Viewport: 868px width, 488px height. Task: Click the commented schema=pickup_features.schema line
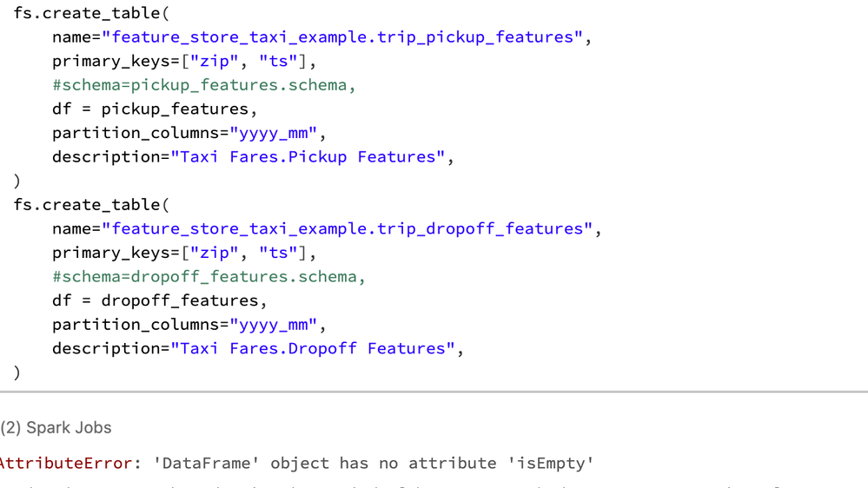pyautogui.click(x=204, y=85)
